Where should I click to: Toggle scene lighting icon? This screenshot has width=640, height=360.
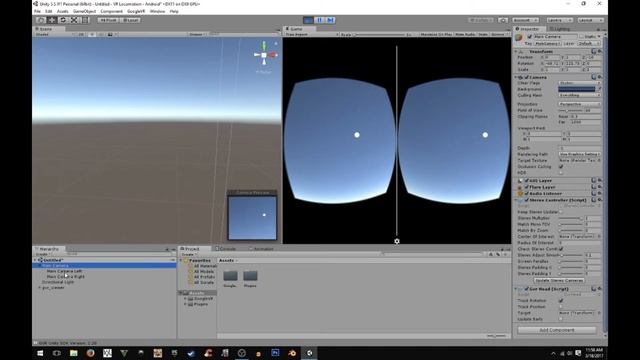[x=91, y=35]
